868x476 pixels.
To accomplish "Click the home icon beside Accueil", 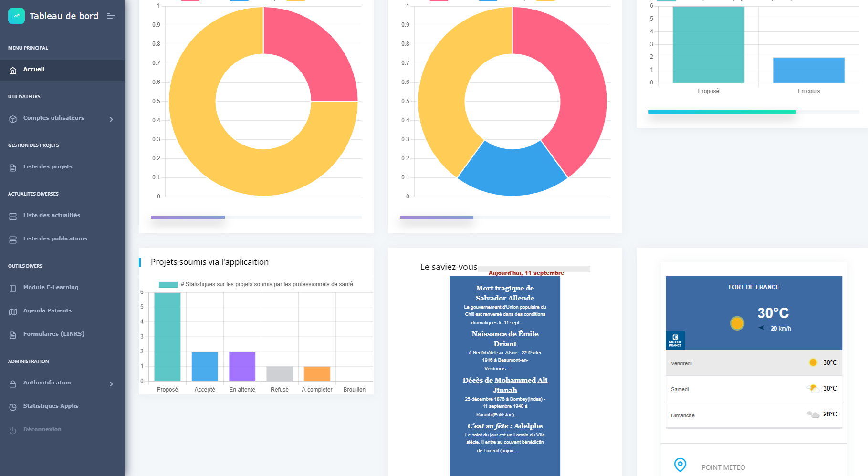I will [x=13, y=71].
